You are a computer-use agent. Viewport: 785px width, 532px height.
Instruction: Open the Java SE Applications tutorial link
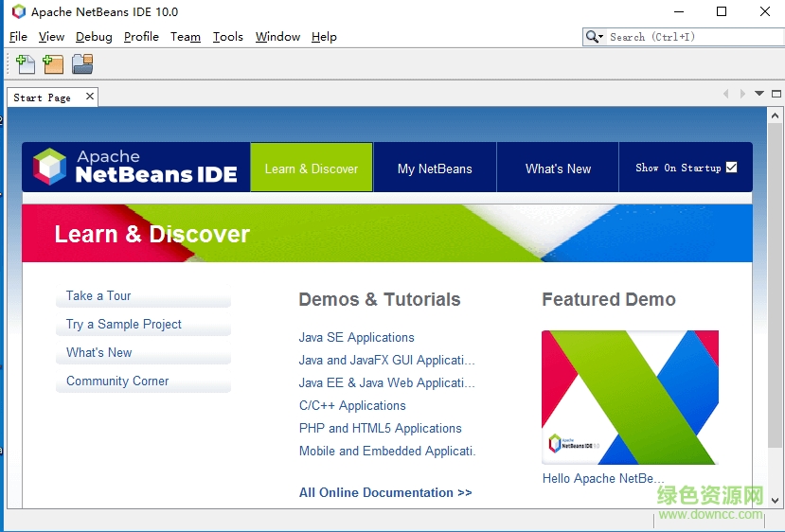point(356,337)
